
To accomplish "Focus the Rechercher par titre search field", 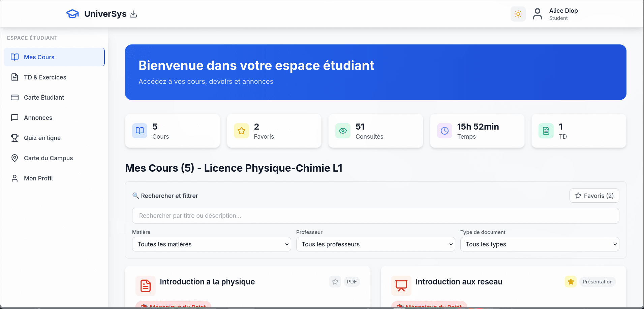I will tap(375, 215).
